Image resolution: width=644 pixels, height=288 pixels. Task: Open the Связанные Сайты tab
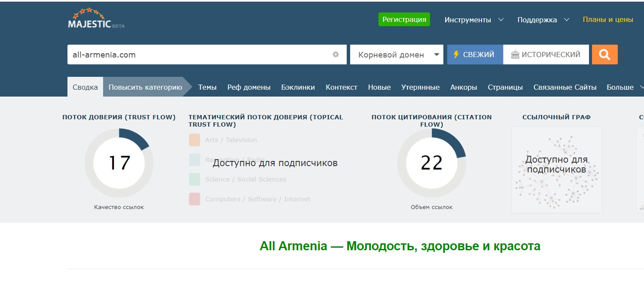[x=565, y=87]
